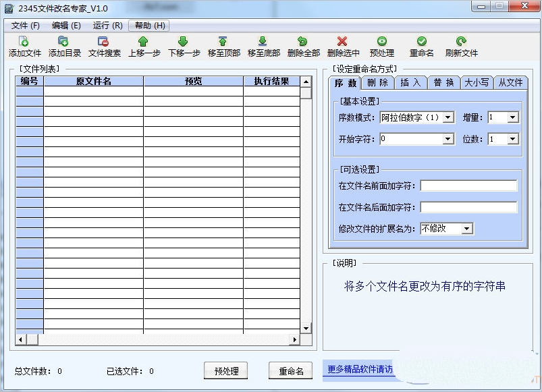This screenshot has height=392, width=542.
Task: Switch to the 删除 tab
Action: (x=377, y=83)
